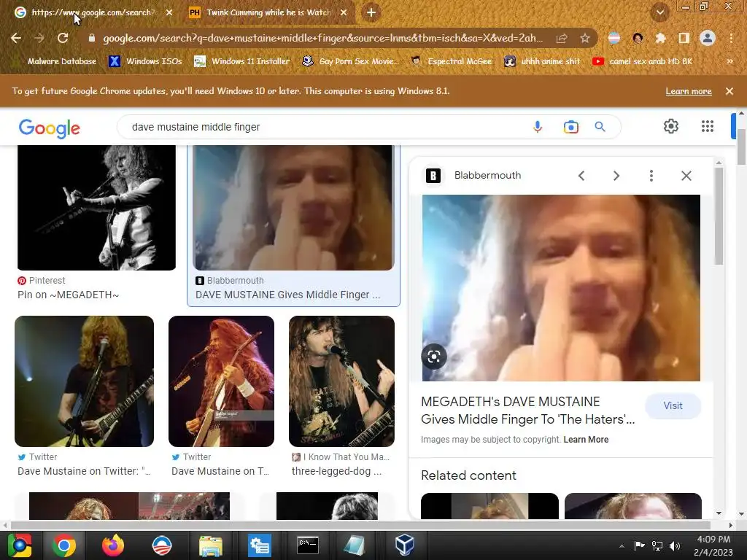Screen dimensions: 747x560
Task: Reload the page with the refresh icon
Action: point(63,38)
